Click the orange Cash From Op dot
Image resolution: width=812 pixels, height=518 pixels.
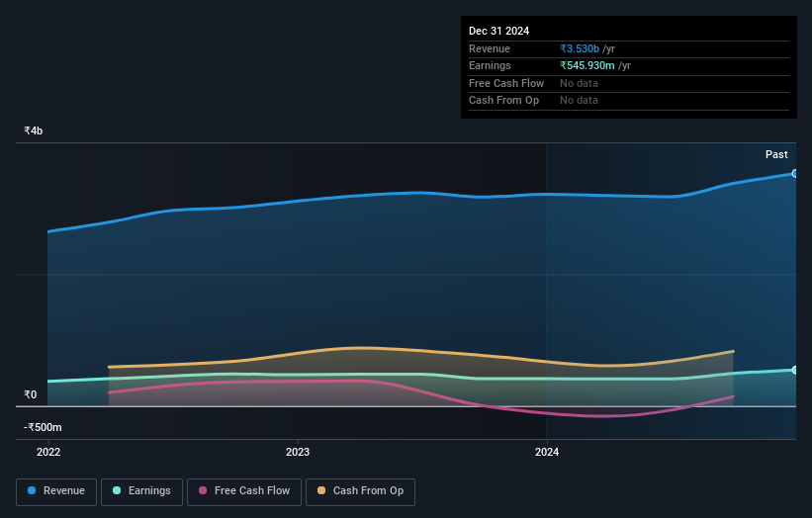(321, 490)
